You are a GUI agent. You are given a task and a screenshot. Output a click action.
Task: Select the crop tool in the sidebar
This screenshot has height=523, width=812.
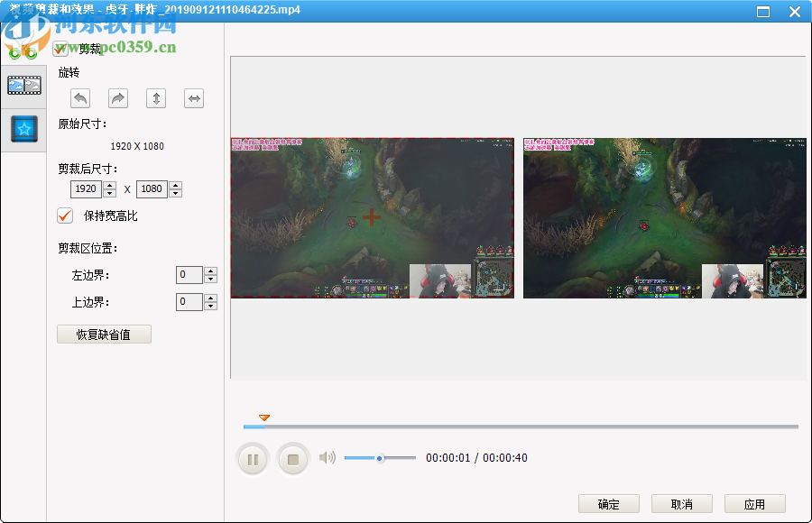pyautogui.click(x=23, y=86)
